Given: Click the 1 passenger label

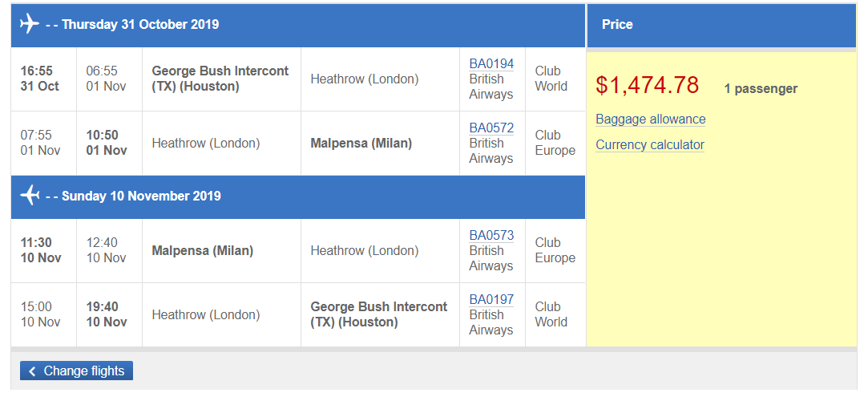Looking at the screenshot, I should (x=760, y=89).
